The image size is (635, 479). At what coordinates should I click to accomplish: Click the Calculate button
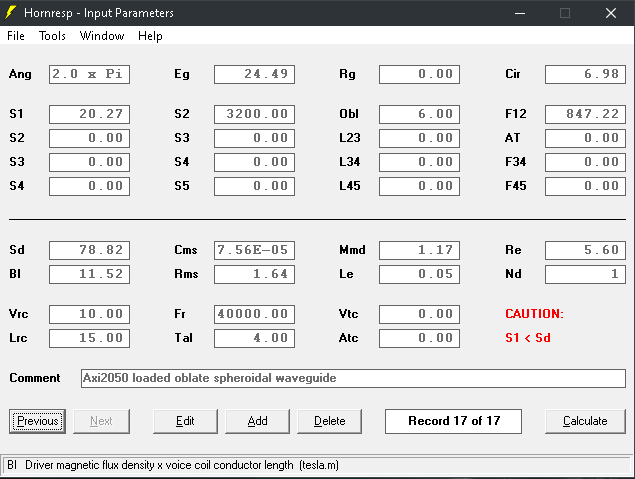tap(585, 421)
